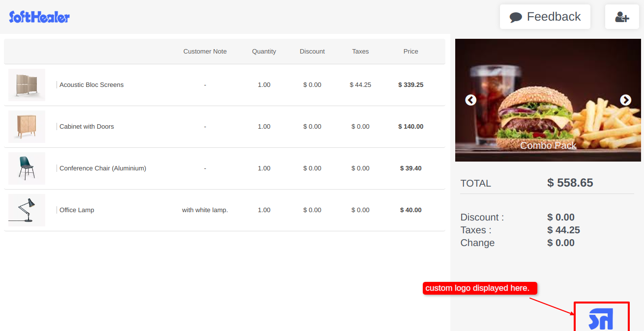Click the Quantity column header
The width and height of the screenshot is (644, 331).
point(264,52)
